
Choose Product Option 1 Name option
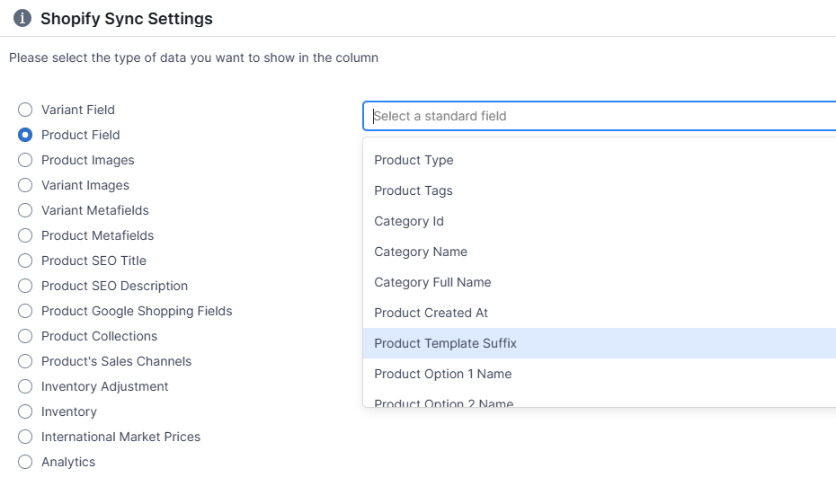click(600, 374)
